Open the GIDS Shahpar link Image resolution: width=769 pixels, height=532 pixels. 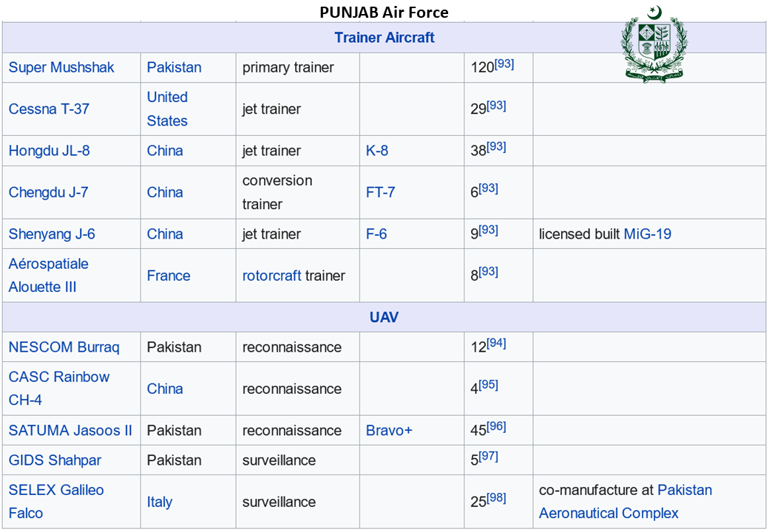point(55,460)
